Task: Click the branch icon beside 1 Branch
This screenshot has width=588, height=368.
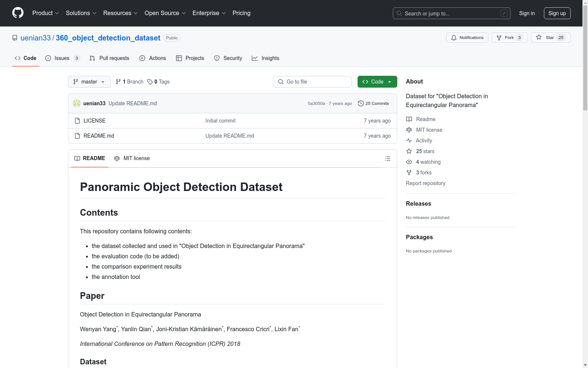Action: click(118, 82)
